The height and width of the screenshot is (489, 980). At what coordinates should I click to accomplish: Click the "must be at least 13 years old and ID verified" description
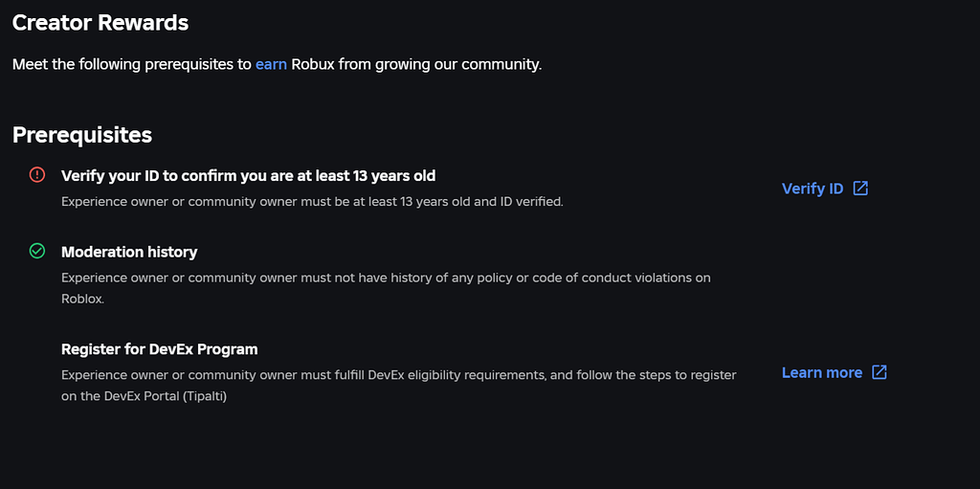coord(312,202)
